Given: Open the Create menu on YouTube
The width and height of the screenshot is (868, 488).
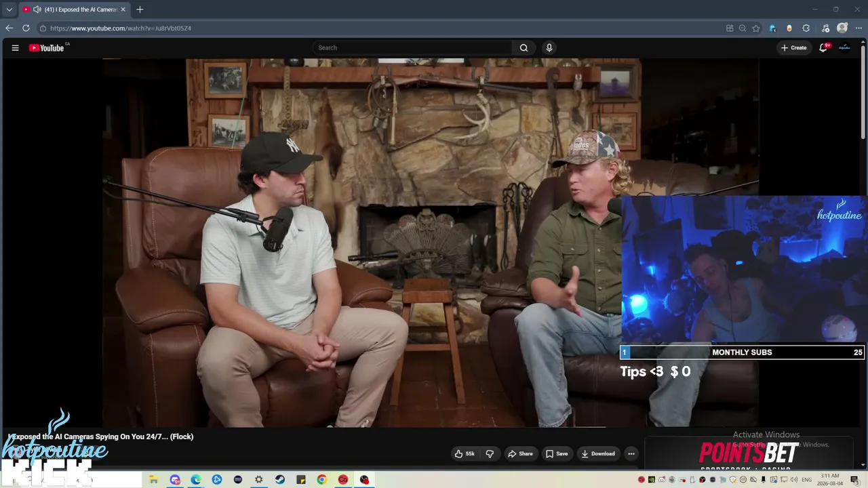Looking at the screenshot, I should [793, 47].
